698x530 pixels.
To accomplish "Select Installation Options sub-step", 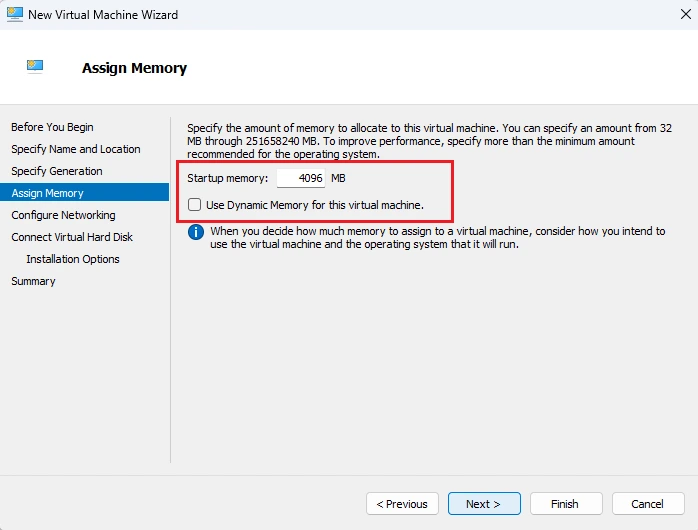I will tap(73, 259).
